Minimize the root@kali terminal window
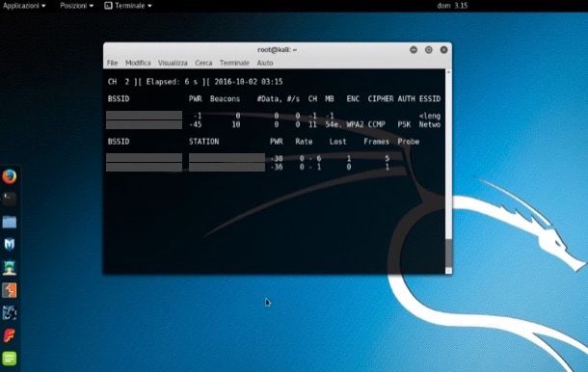 pos(414,50)
